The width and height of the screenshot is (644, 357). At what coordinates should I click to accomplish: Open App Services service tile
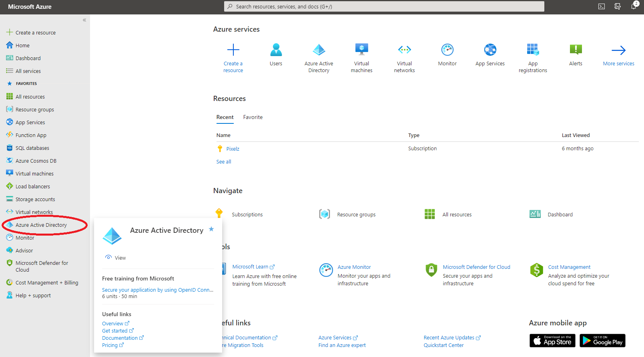490,55
